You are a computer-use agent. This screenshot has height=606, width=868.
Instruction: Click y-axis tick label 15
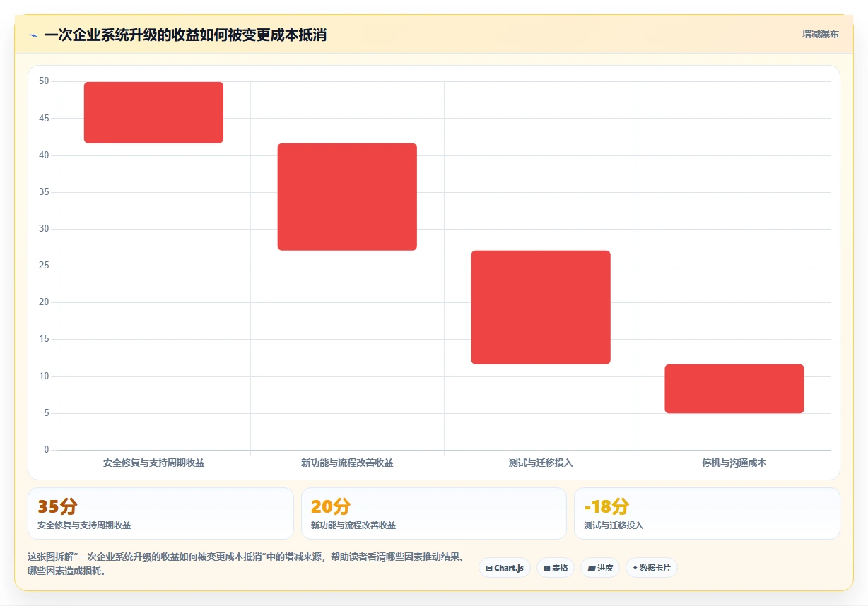point(44,339)
